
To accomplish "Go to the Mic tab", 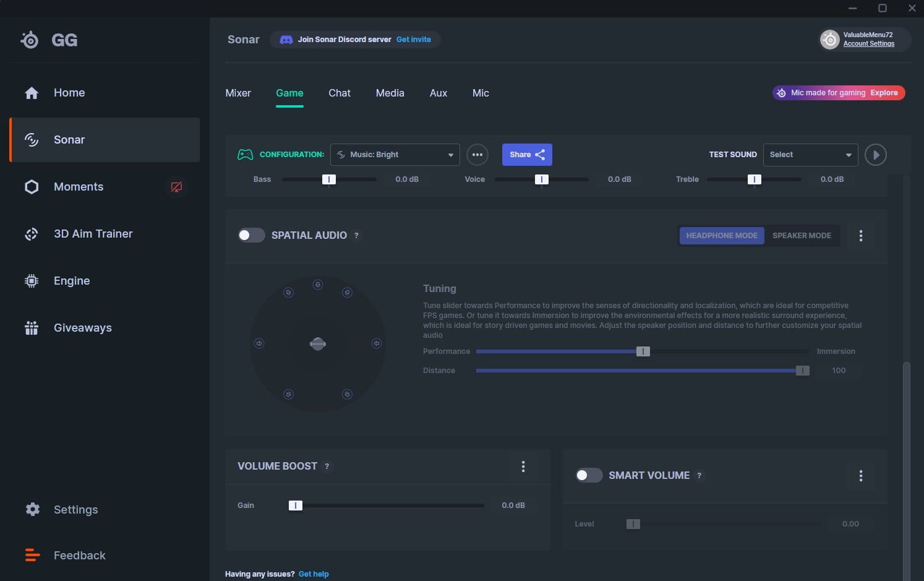I will pos(481,93).
